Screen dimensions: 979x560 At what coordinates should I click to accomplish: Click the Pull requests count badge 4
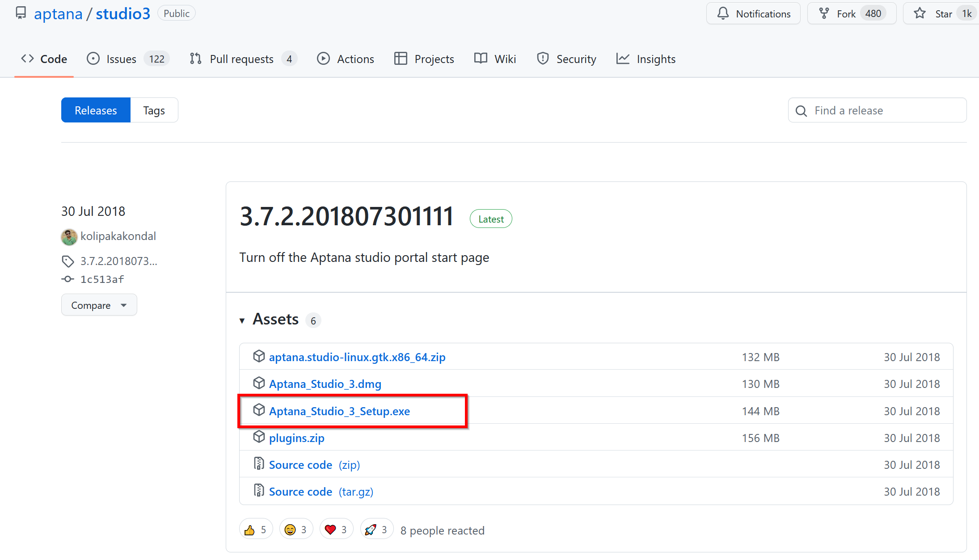pos(289,59)
